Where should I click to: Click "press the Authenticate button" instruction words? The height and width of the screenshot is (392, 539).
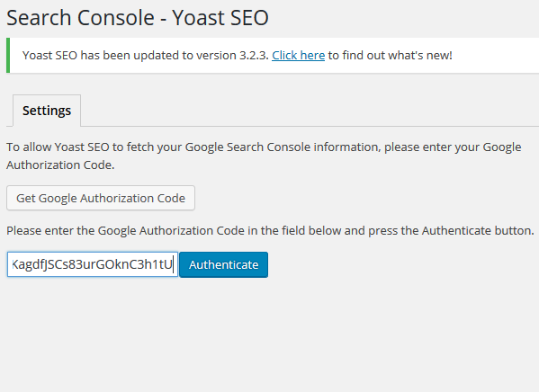click(x=452, y=230)
